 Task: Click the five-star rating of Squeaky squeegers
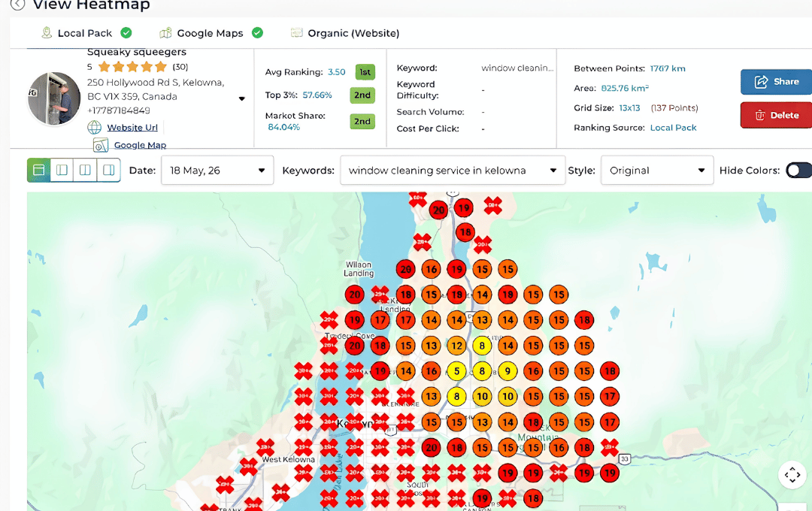[132, 67]
